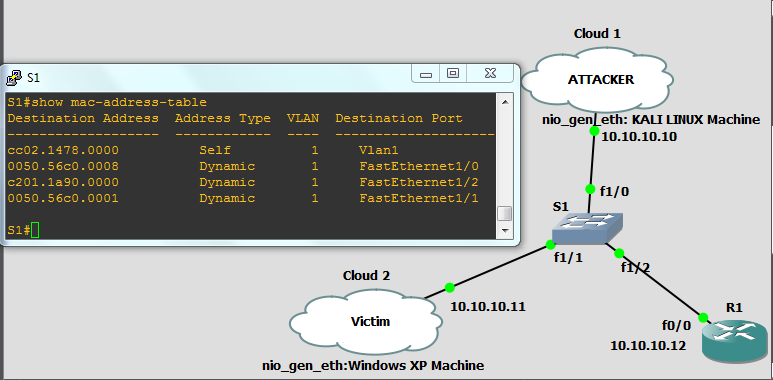Click 'FastEthernet1/0' in the terminal output

coord(419,166)
